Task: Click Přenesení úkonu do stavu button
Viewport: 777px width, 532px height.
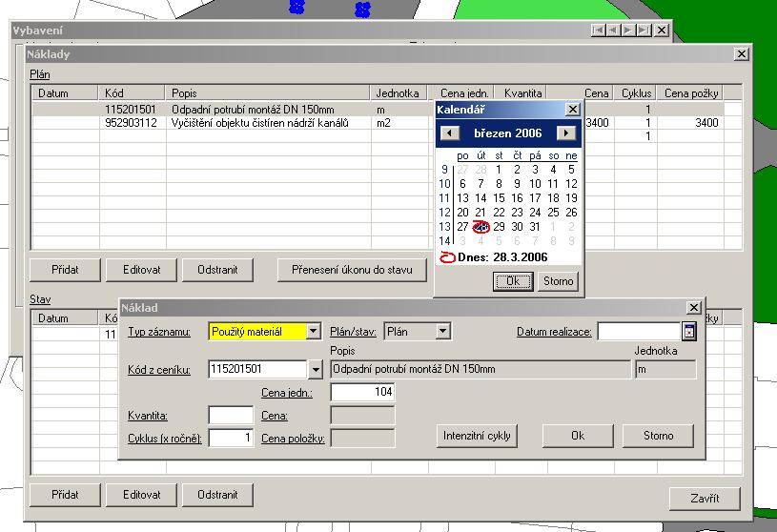Action: point(352,270)
